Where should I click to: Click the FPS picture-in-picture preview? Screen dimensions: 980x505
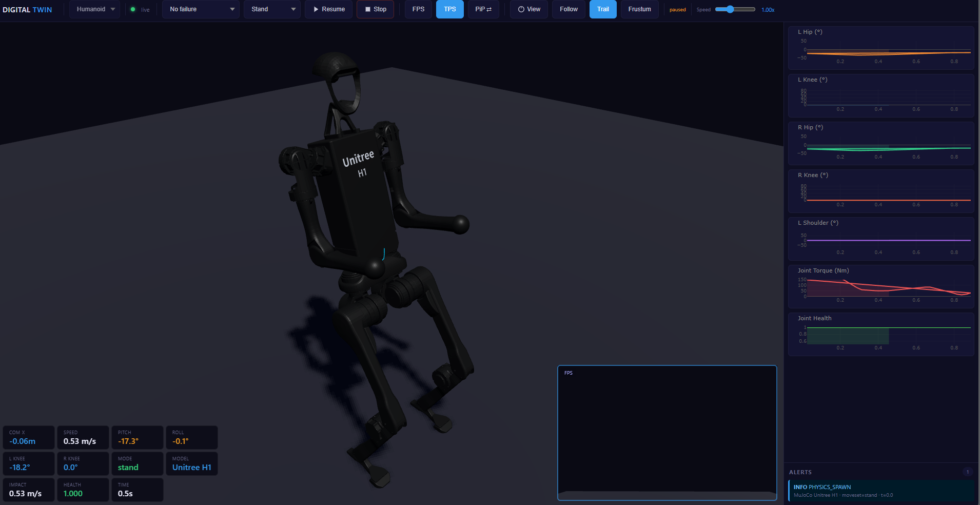[667, 433]
